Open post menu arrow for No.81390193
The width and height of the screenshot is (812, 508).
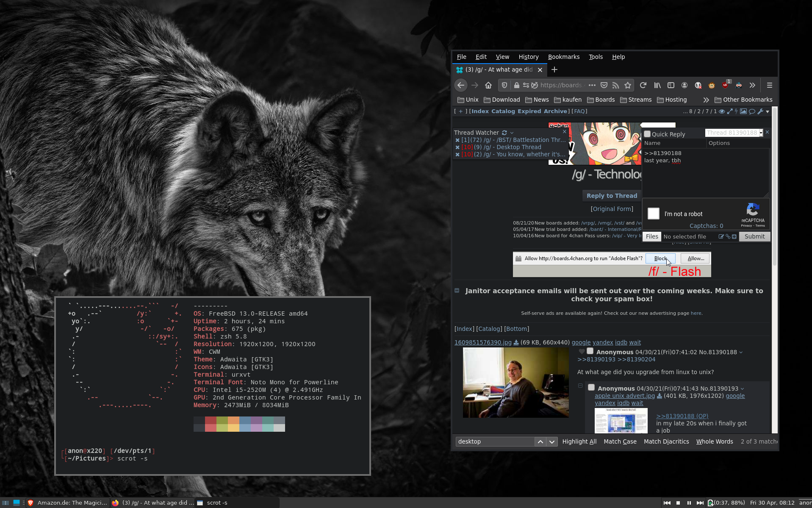coord(742,389)
